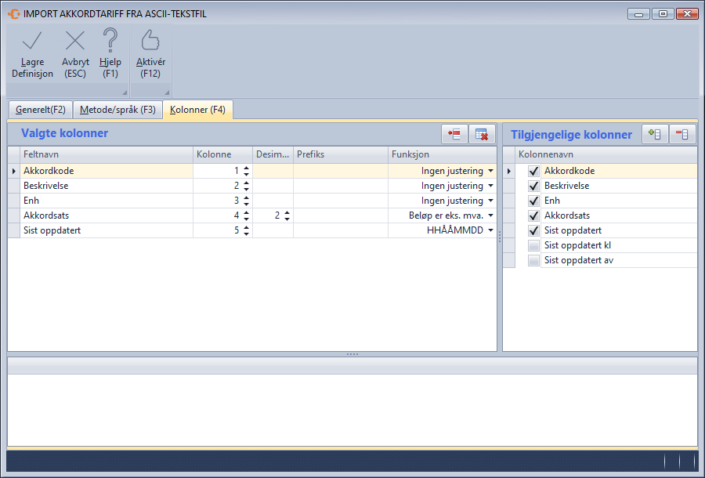This screenshot has height=478, width=705.
Task: Expand the Beløp er eks. mva. dropdown
Action: [491, 215]
